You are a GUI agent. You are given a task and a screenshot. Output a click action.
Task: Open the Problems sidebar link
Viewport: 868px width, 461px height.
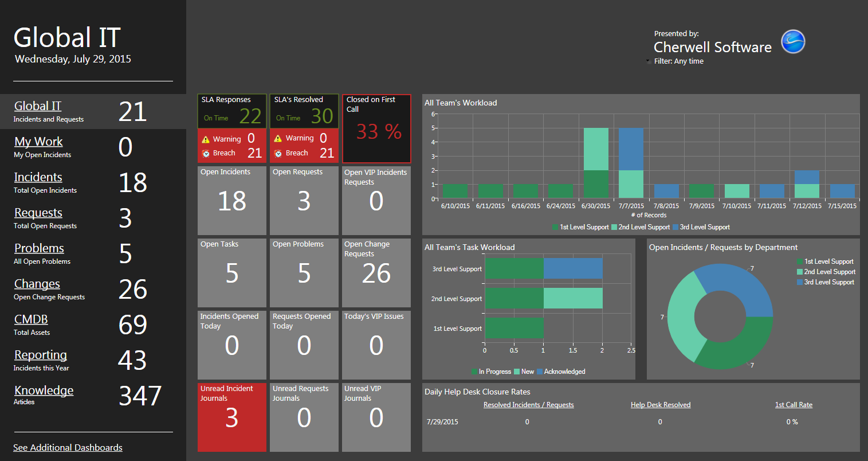(x=39, y=248)
